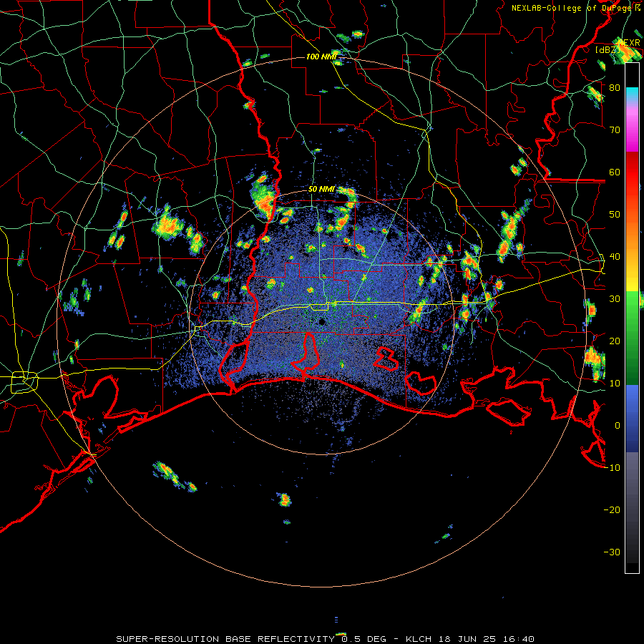This screenshot has width=644, height=644.
Task: Click the 50 NMI range ring label
Action: pyautogui.click(x=321, y=190)
